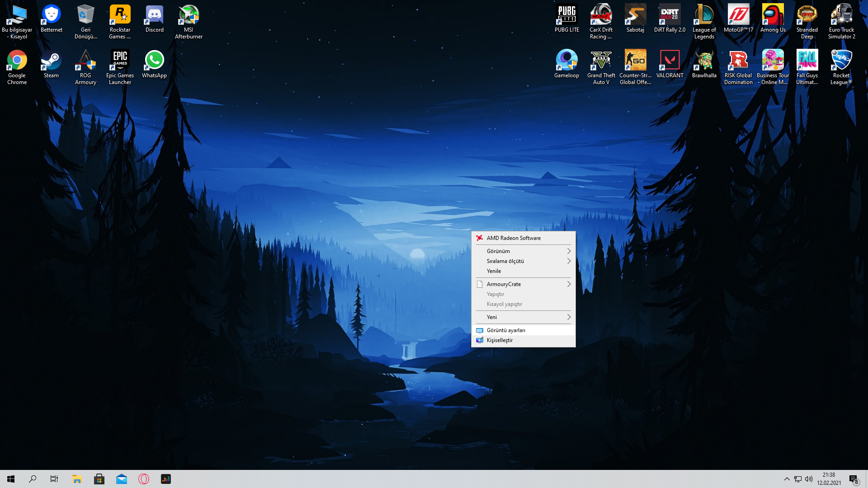Select the League of Legends icon
Viewport: 868px width, 488px height.
704,22
